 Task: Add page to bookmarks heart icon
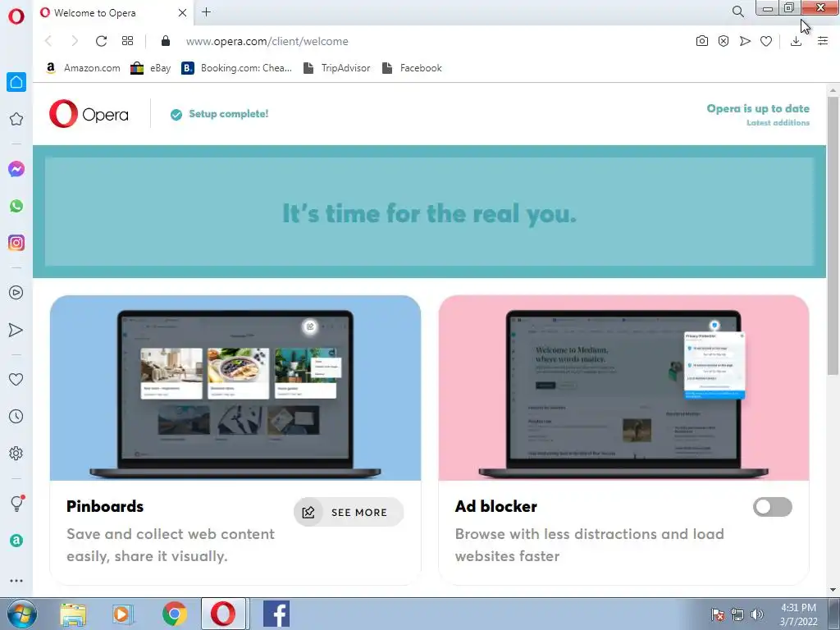(x=766, y=41)
